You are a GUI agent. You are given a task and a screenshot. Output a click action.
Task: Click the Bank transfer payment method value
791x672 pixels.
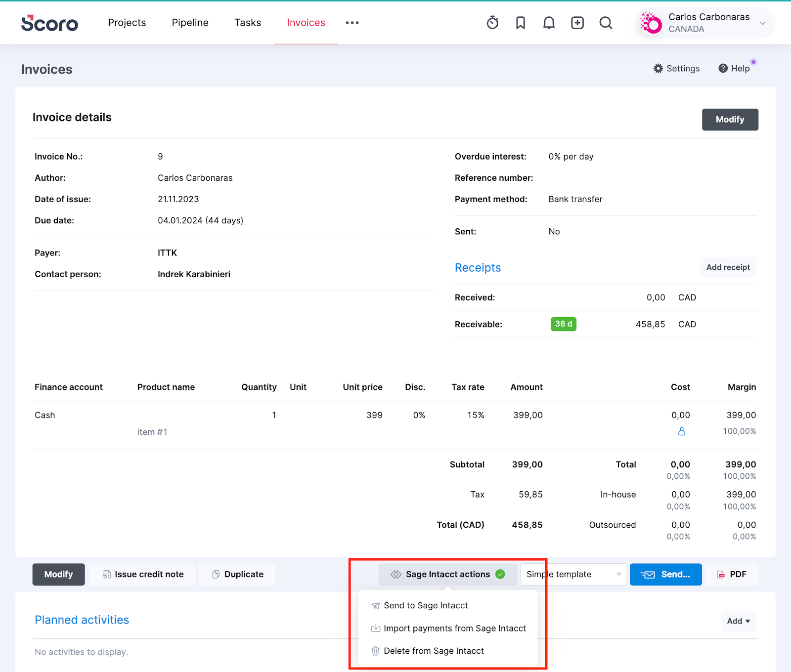point(575,199)
